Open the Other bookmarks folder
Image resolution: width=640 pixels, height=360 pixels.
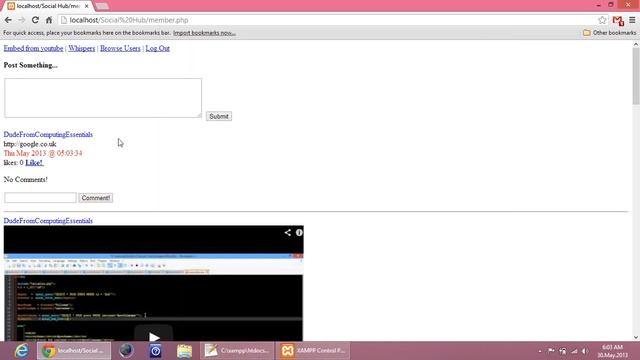click(x=609, y=33)
